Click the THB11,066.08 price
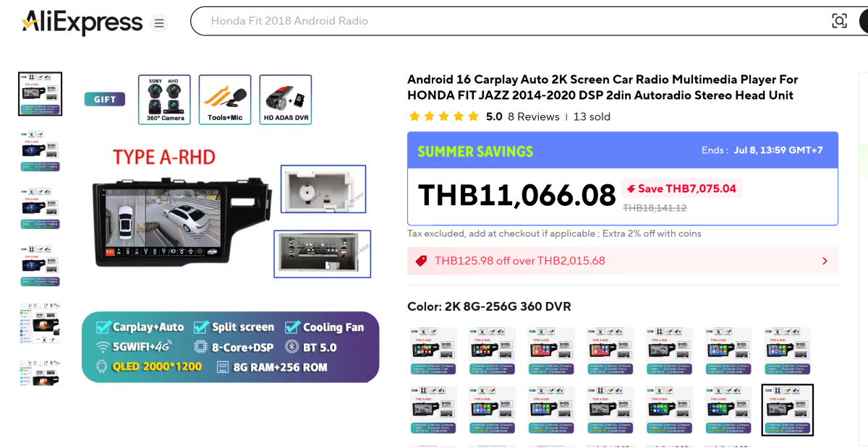This screenshot has height=448, width=868. coord(517,196)
